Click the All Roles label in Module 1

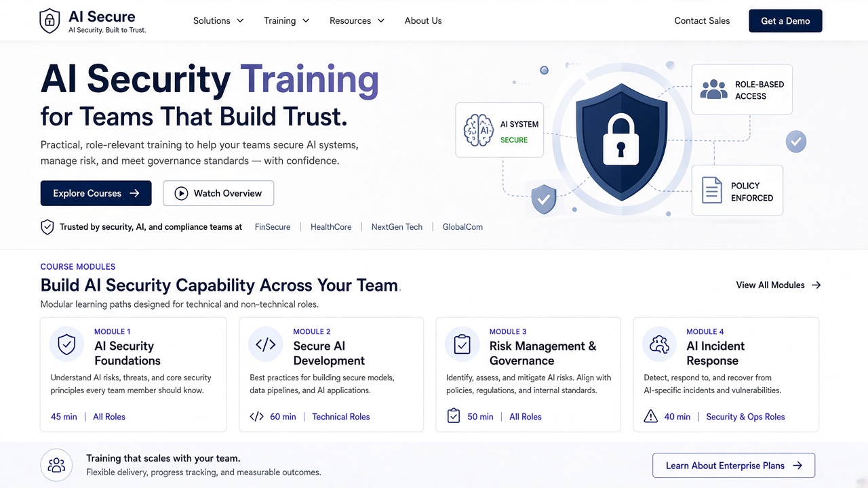coord(109,417)
